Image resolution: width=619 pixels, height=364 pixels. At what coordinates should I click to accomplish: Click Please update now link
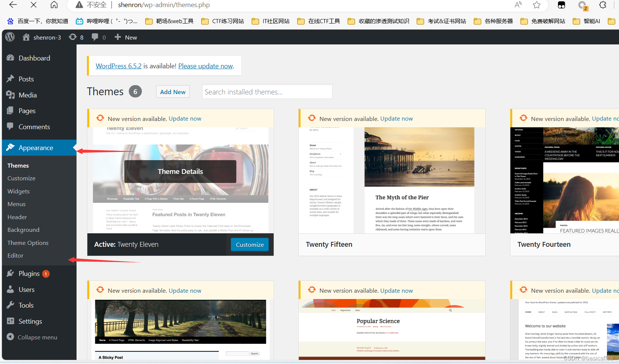[205, 66]
